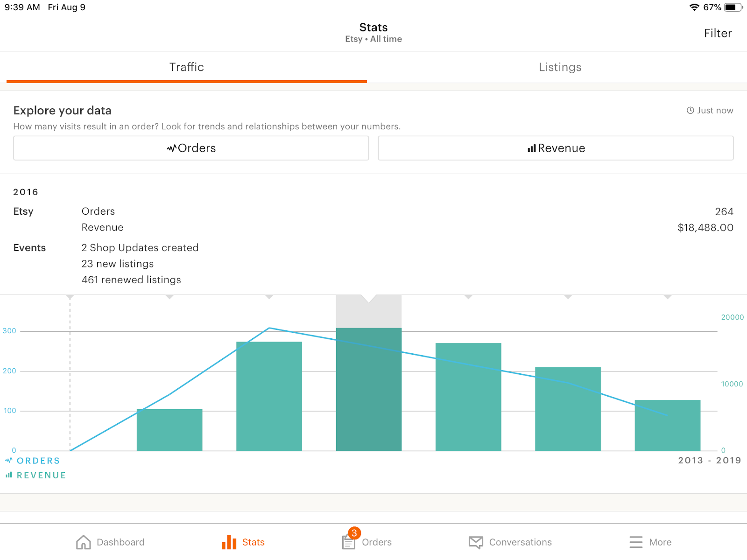The height and width of the screenshot is (560, 747).
Task: Tap the 23 new listings event
Action: click(x=118, y=264)
